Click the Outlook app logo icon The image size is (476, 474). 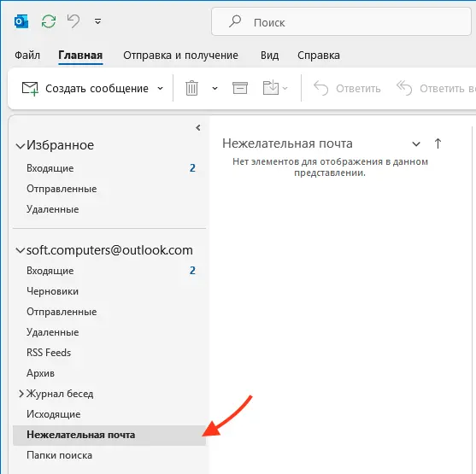pos(21,21)
